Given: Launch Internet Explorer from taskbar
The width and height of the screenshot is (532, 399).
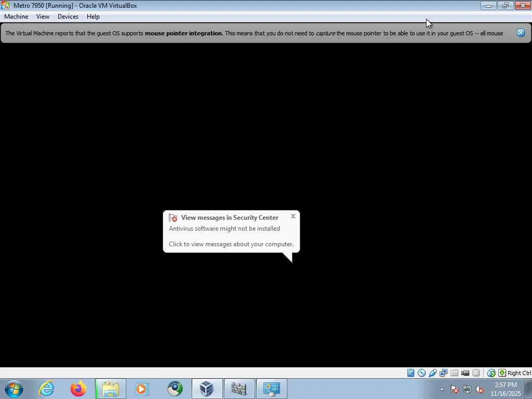Looking at the screenshot, I should (x=46, y=389).
